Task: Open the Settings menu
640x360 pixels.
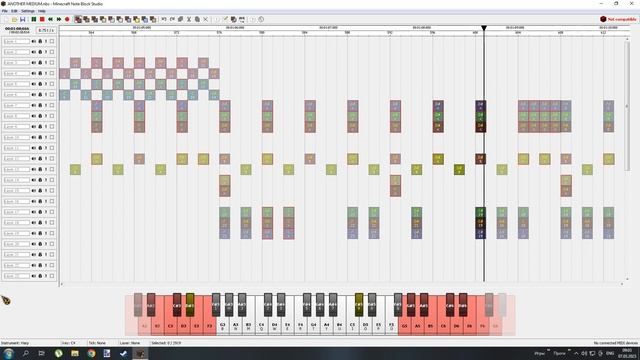Action: pos(27,11)
